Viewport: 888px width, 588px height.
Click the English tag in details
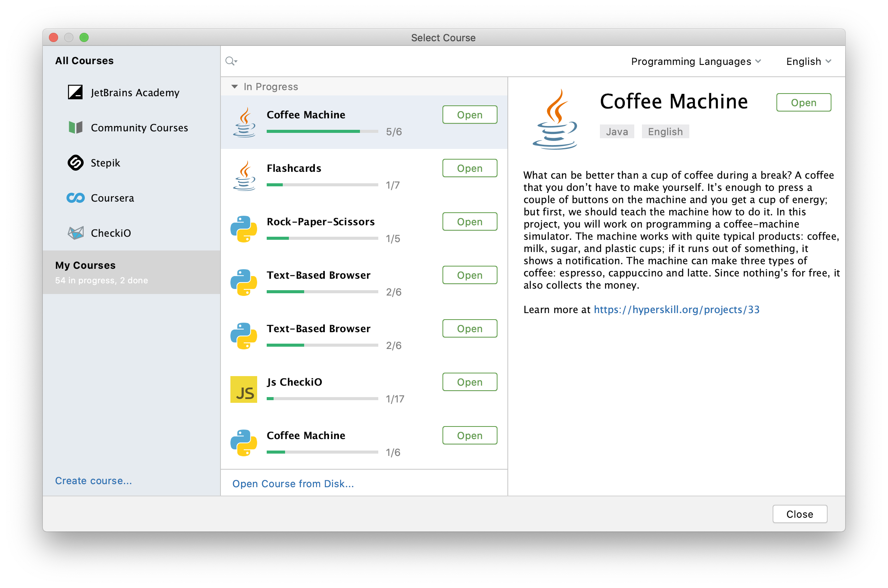tap(665, 131)
